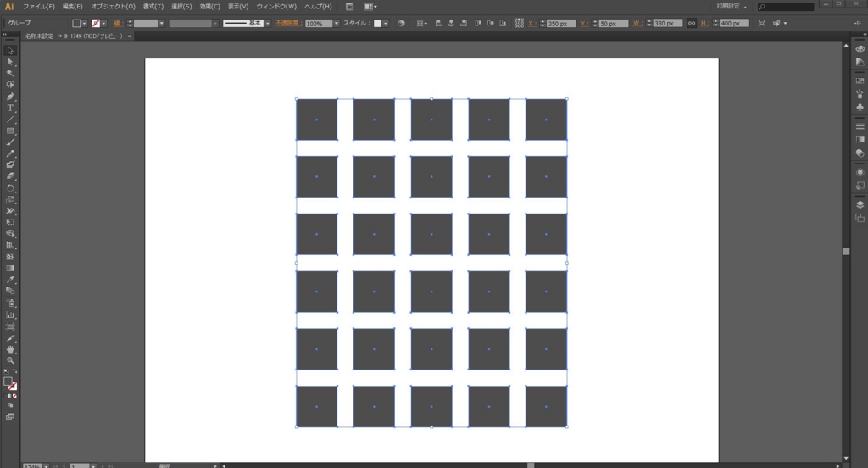Expand the stroke weight dropdown
This screenshot has height=468, width=868.
pyautogui.click(x=162, y=23)
